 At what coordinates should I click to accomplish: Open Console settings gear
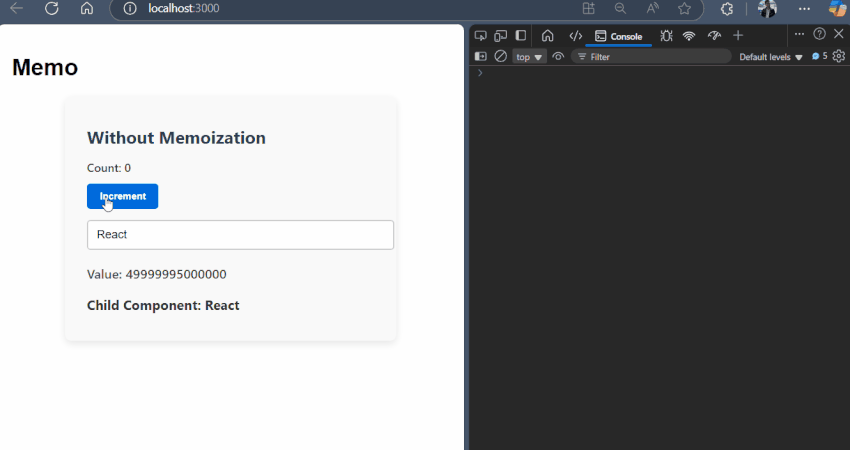[x=839, y=57]
